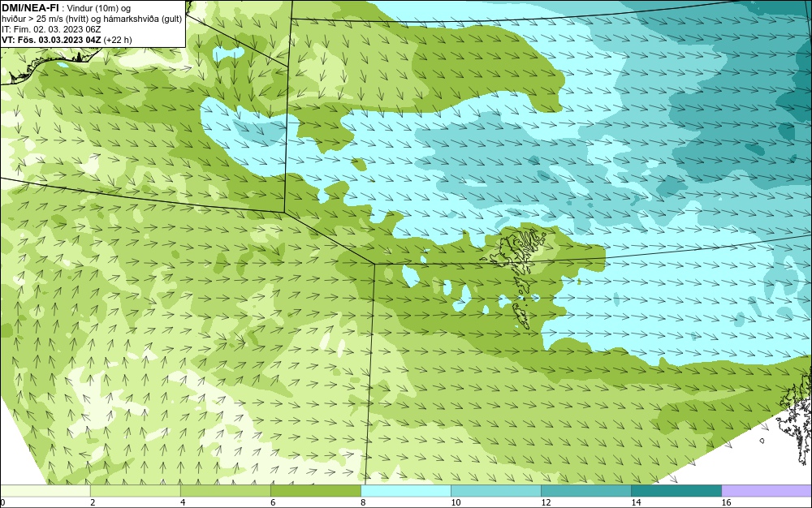Click the 4–6 m/s green legend swatch
Screen dimensions: 812x508
pos(226,490)
